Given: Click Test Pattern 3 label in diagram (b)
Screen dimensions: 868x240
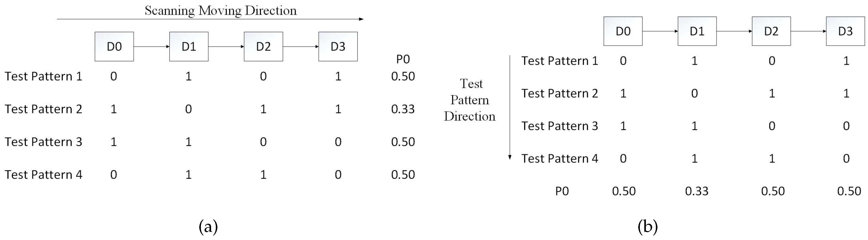Looking at the screenshot, I should (x=560, y=126).
